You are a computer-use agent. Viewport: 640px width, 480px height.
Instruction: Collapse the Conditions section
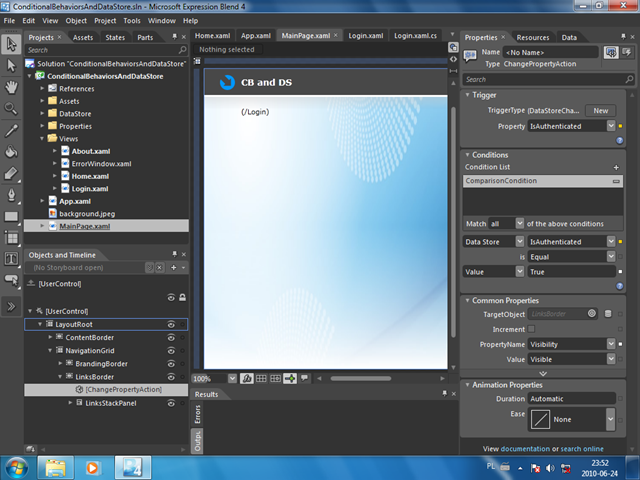pos(467,155)
